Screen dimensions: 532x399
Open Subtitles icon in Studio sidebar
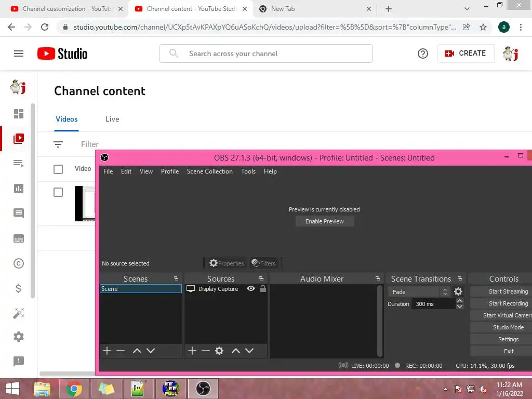tap(19, 238)
